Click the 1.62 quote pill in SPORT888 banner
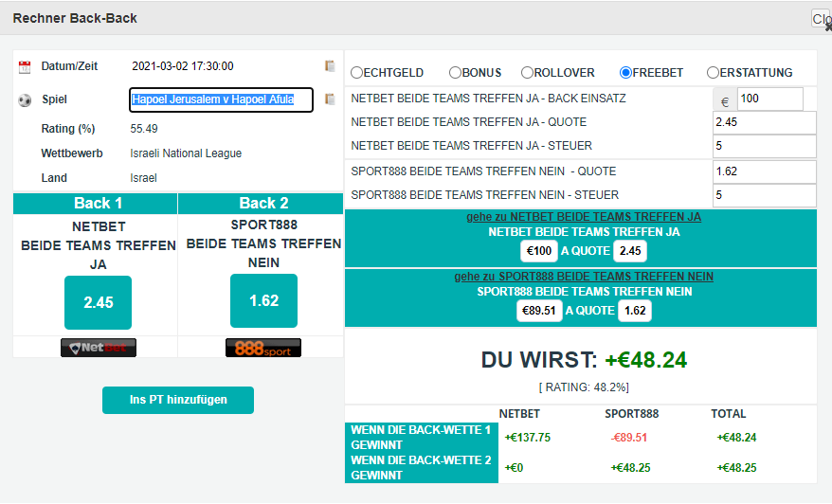This screenshot has width=832, height=504. point(635,311)
